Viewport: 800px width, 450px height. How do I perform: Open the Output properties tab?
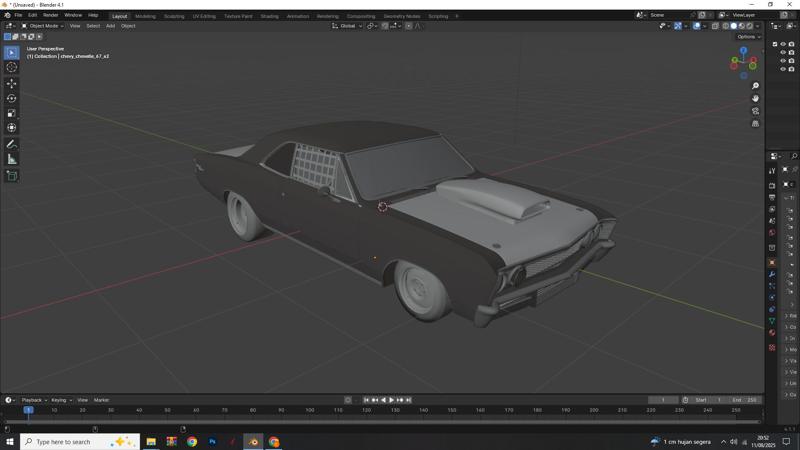coord(772,197)
